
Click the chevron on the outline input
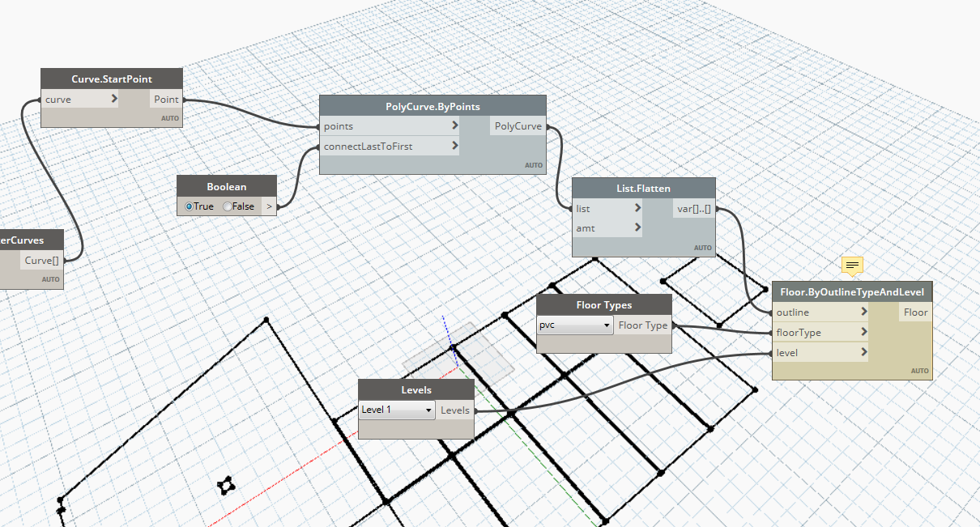click(x=864, y=312)
